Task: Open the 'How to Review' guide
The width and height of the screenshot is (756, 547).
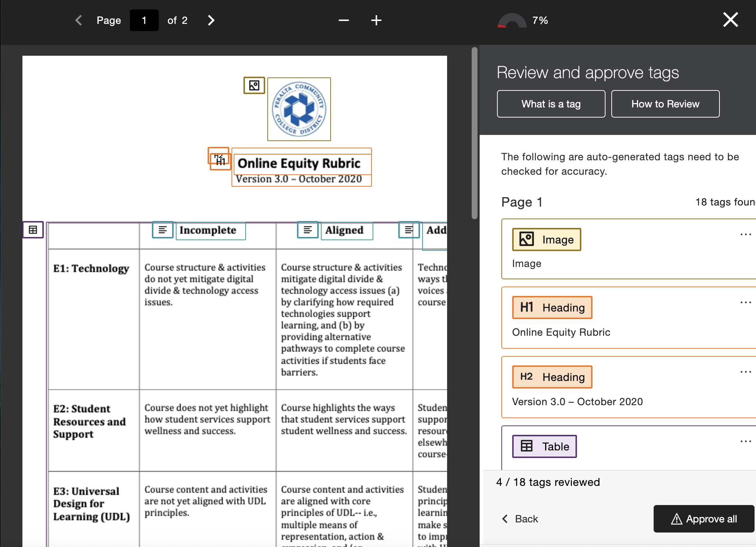Action: click(x=665, y=104)
